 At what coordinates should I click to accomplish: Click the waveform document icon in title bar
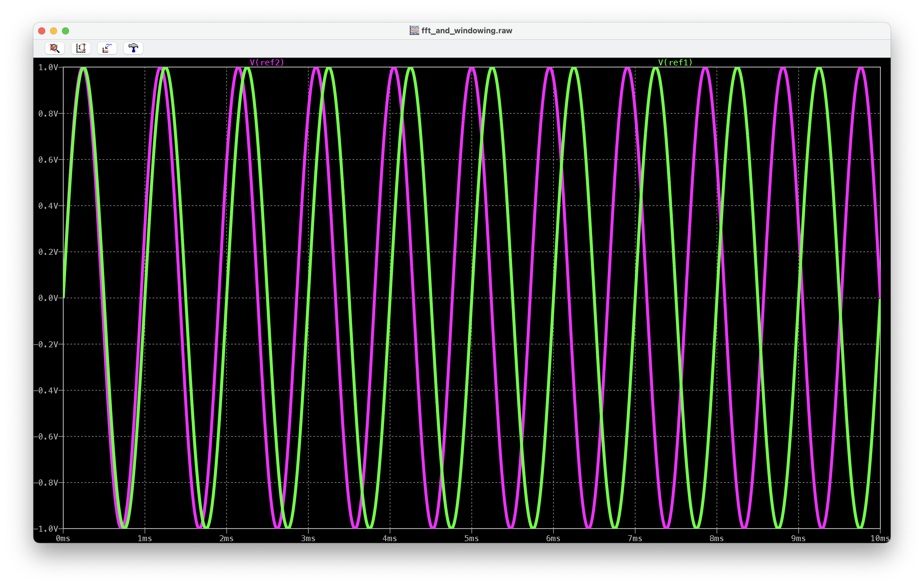pos(414,31)
